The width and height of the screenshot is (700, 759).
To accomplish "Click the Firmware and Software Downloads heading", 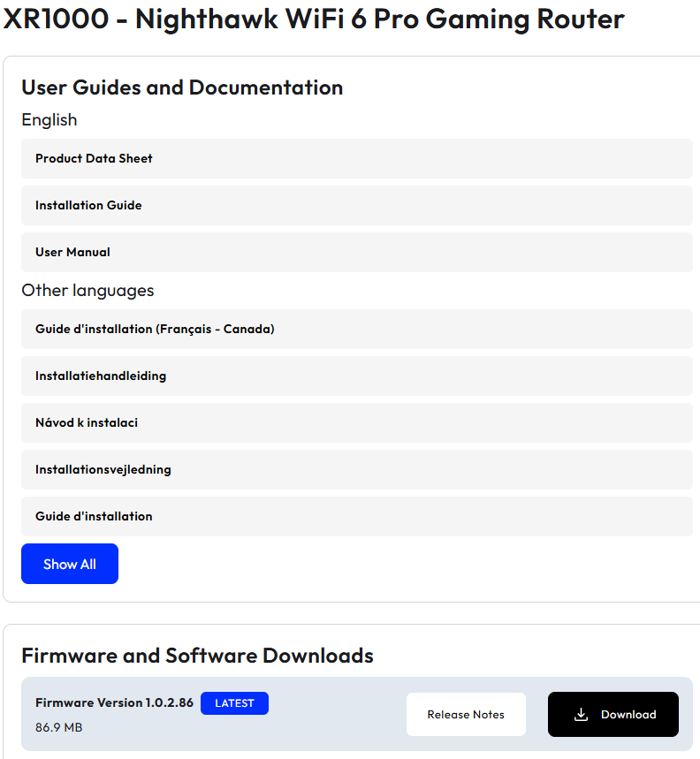I will 197,656.
